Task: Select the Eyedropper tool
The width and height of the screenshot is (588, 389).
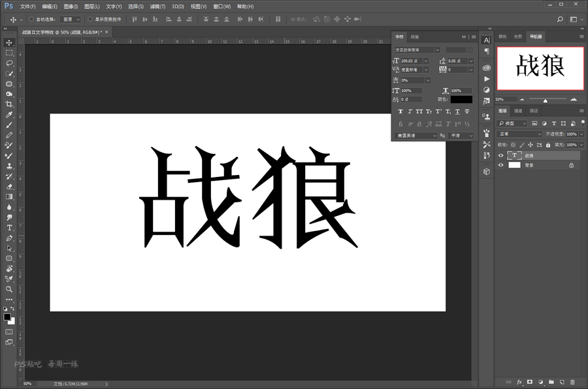Action: (9, 115)
